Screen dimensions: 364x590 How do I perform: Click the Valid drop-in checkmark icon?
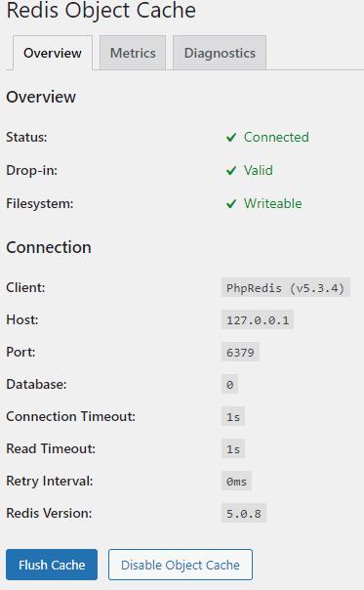pyautogui.click(x=231, y=170)
